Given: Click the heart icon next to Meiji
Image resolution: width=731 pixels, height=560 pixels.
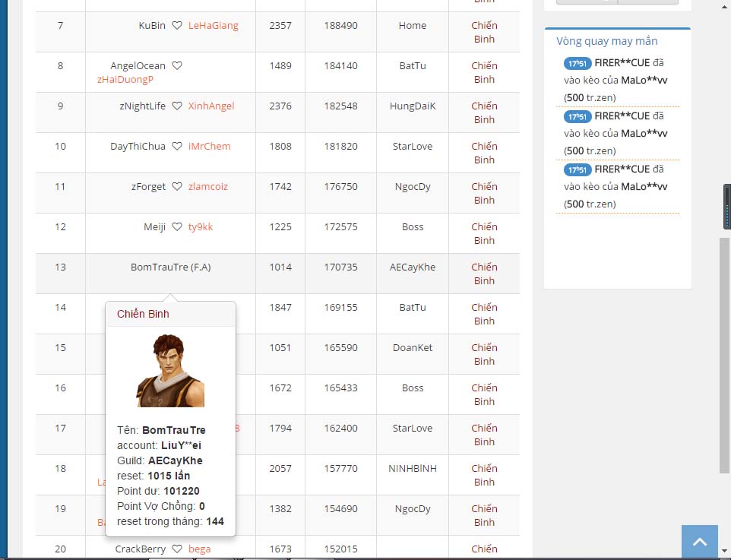Looking at the screenshot, I should coord(177,227).
